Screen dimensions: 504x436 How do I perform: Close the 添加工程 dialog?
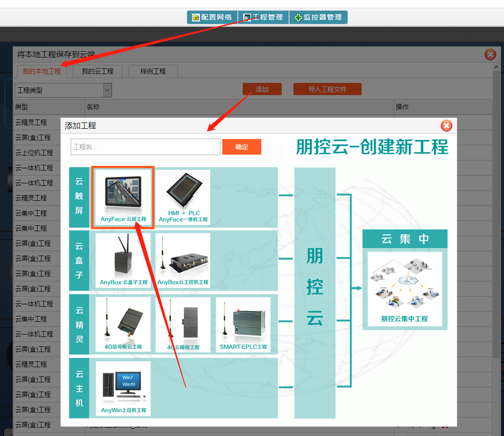tap(446, 126)
